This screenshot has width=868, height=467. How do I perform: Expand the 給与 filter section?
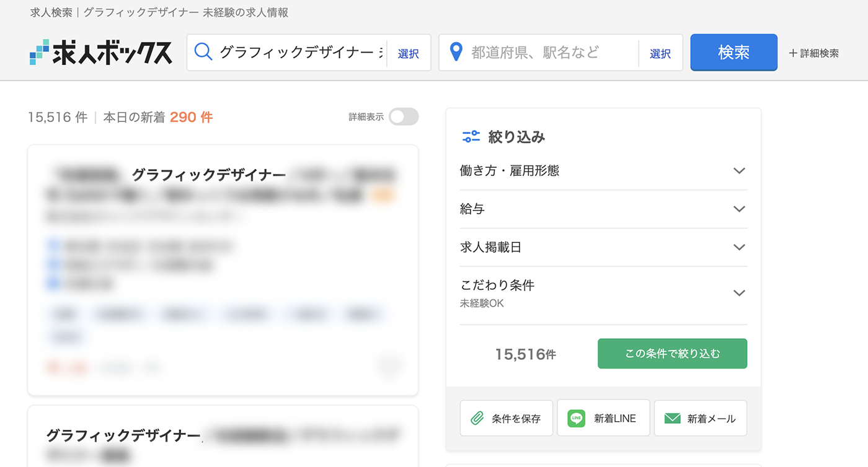click(x=603, y=209)
